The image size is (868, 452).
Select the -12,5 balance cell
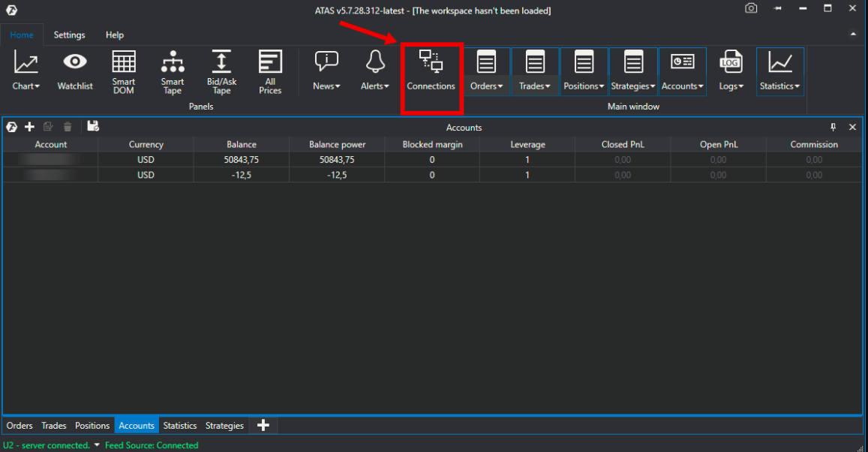(x=242, y=175)
